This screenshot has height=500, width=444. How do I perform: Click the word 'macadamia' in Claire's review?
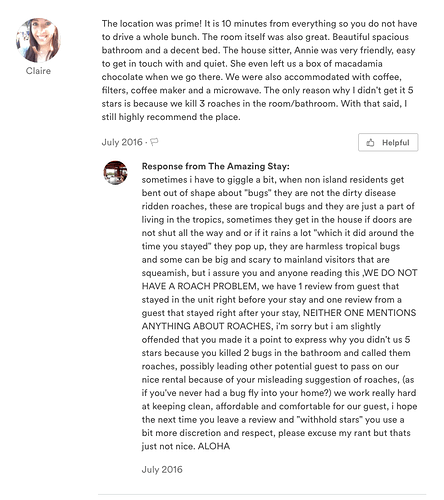[358, 64]
